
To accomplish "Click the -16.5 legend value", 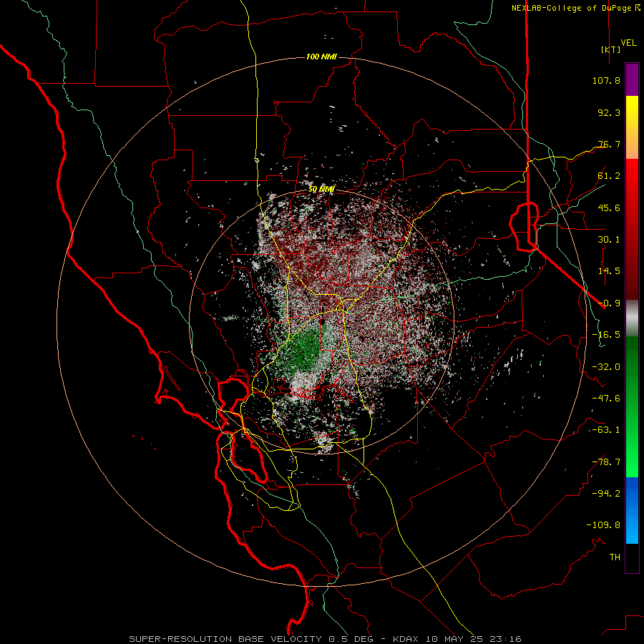I will coord(606,335).
